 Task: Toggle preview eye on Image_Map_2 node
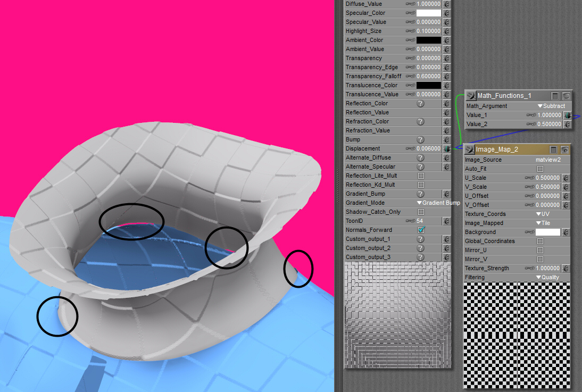pyautogui.click(x=565, y=150)
